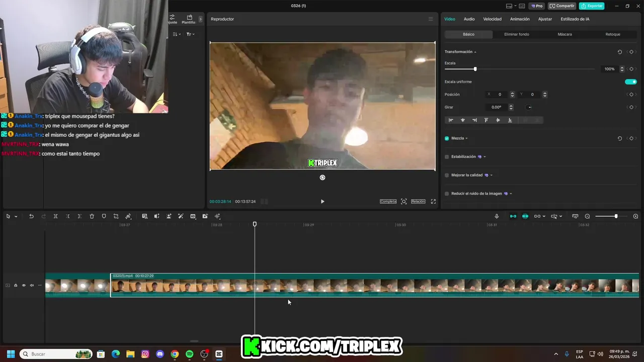Switch to the Velocidad tab
This screenshot has height=362, width=644.
point(492,19)
